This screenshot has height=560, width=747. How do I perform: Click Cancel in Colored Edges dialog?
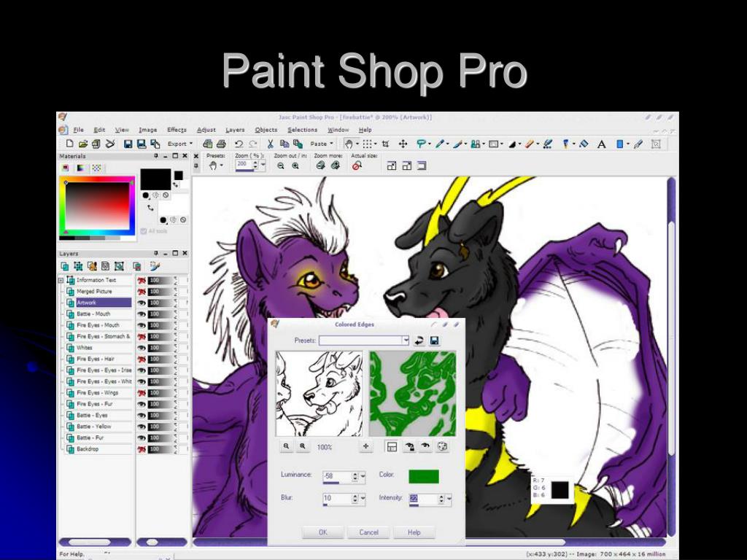pyautogui.click(x=368, y=532)
